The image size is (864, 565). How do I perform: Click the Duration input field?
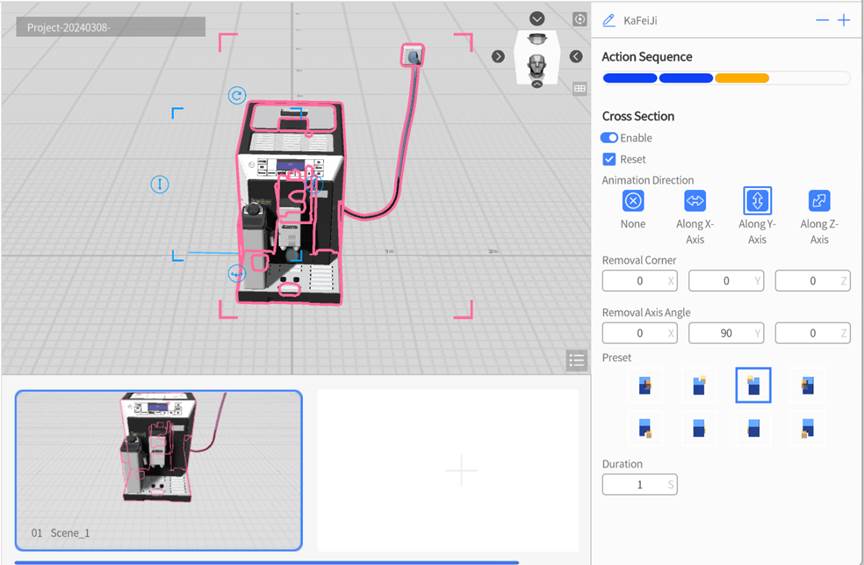[639, 484]
